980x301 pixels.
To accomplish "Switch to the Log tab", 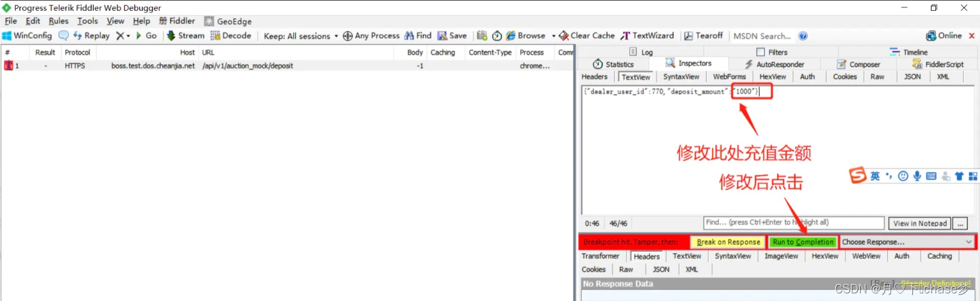I will (641, 52).
